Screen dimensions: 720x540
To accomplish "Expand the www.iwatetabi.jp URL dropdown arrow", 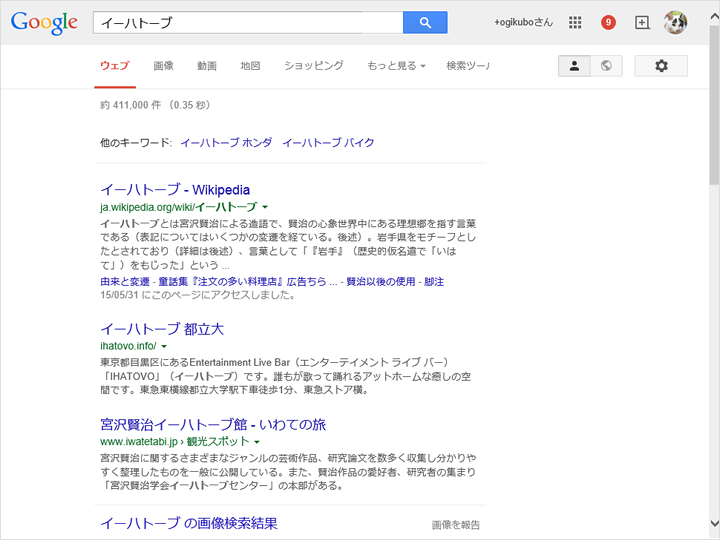I will (x=257, y=442).
